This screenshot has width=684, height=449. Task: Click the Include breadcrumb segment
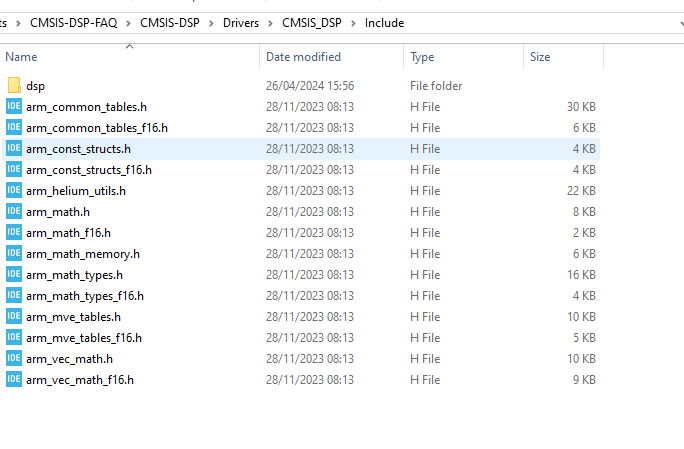[x=384, y=23]
